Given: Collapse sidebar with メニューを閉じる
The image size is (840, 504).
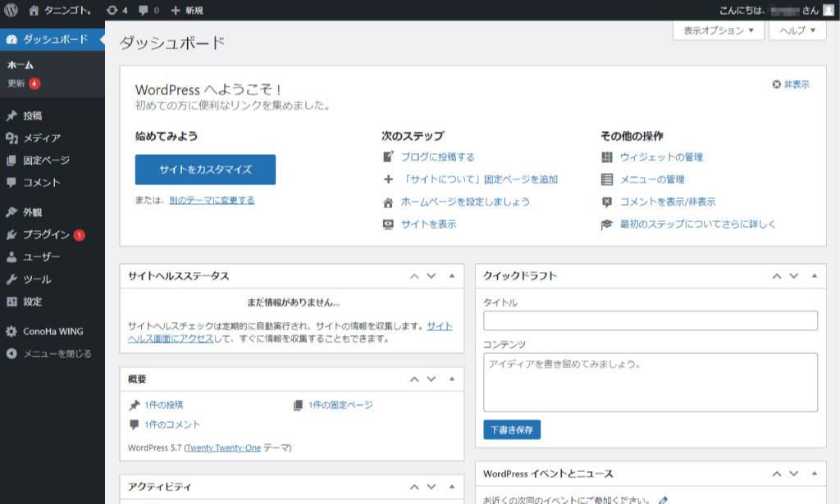Looking at the screenshot, I should 56,354.
